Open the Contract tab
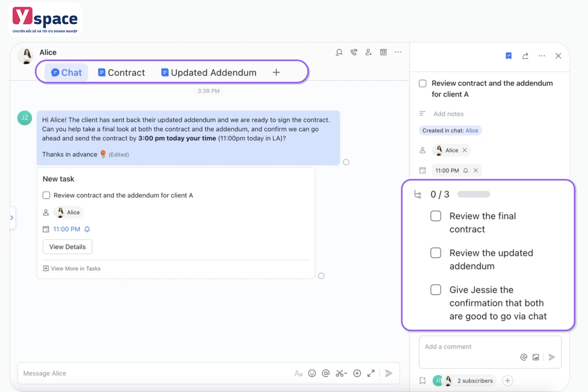588x392 pixels. click(121, 73)
